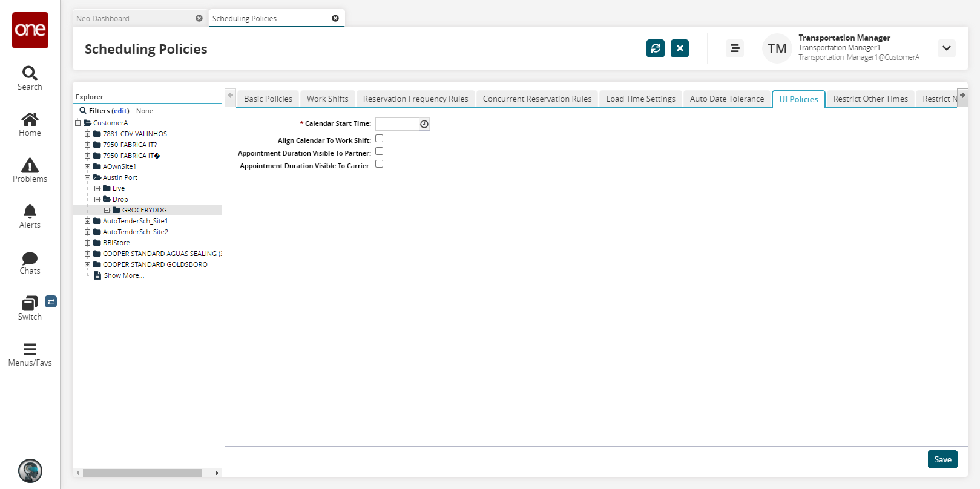The image size is (980, 489).
Task: Expand the 7881-CDV VALINHOS node
Action: [87, 134]
